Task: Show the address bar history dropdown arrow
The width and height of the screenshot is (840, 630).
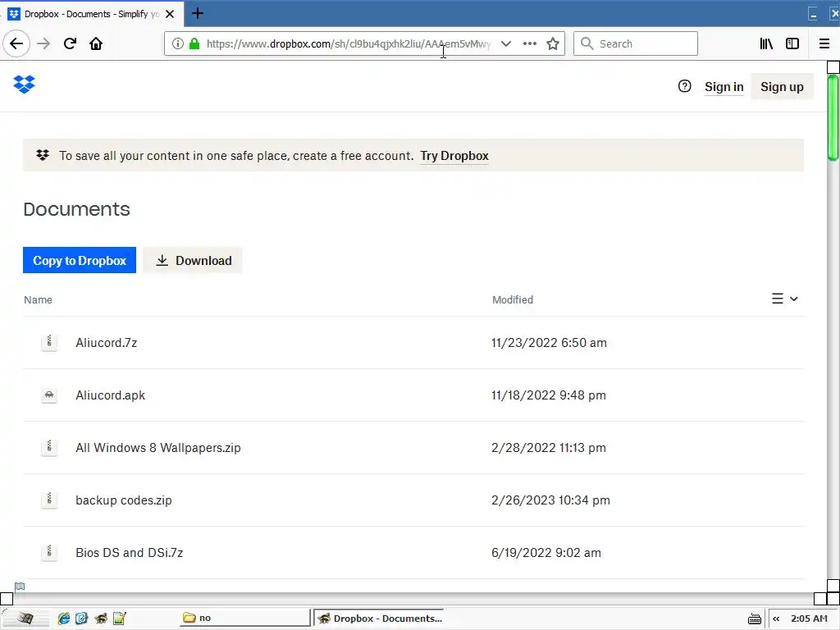Action: pos(505,44)
